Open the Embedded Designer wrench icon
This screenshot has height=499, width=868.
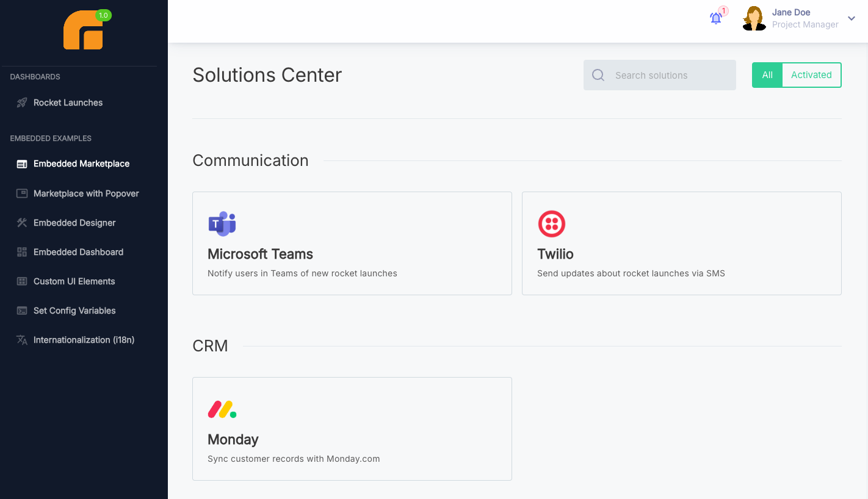pyautogui.click(x=20, y=223)
